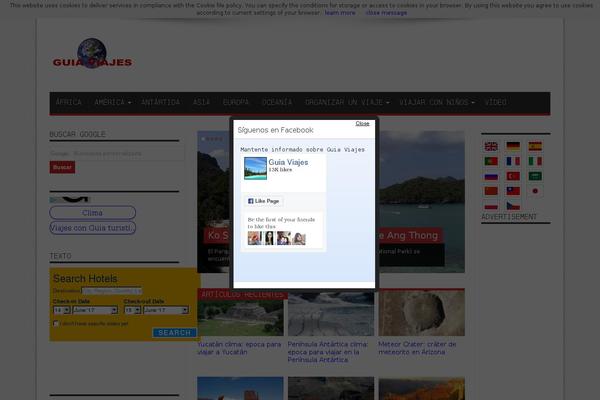Select the Russian flag language

[491, 176]
